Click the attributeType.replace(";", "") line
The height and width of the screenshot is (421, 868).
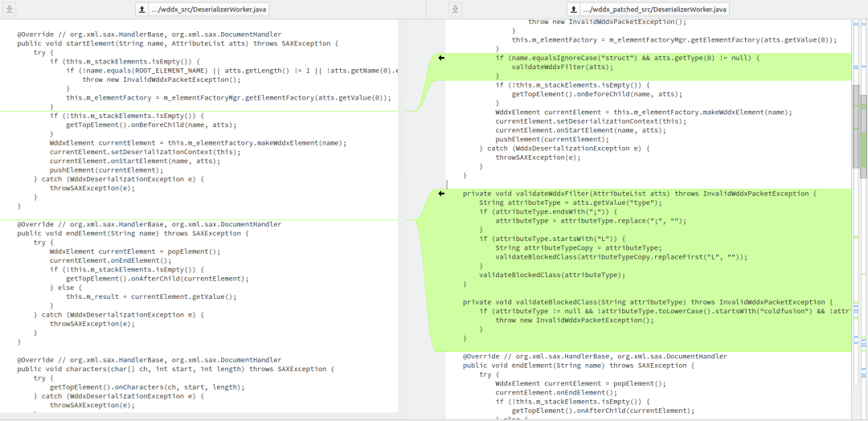pyautogui.click(x=591, y=221)
